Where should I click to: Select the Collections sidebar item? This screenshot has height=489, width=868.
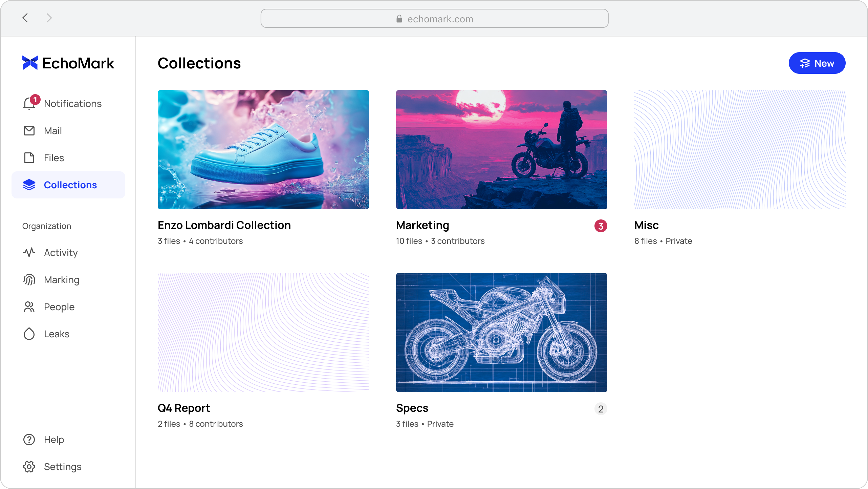68,185
